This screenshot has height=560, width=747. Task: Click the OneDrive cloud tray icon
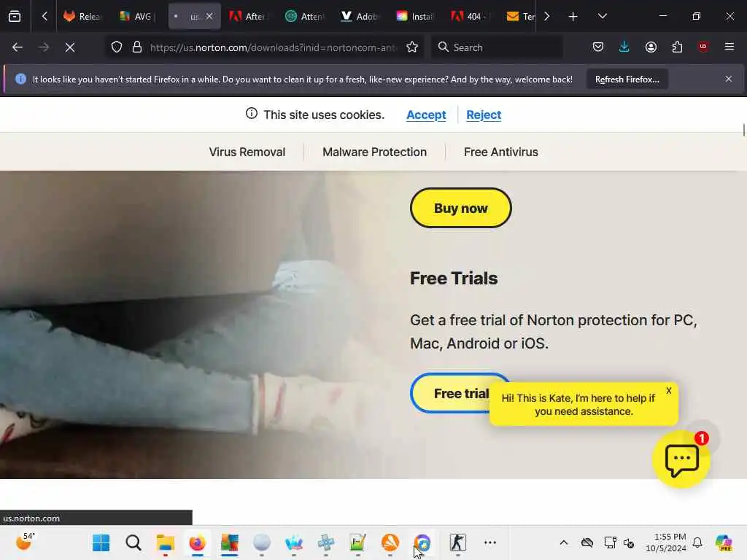[587, 542]
